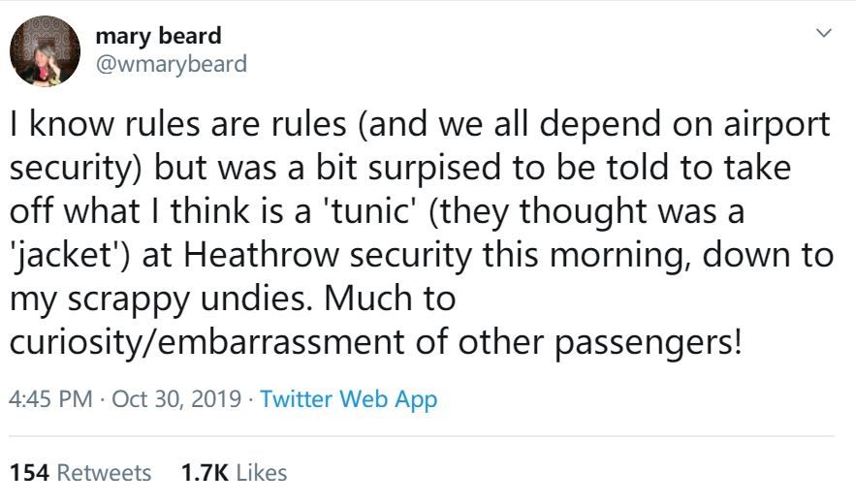This screenshot has height=504, width=856.
Task: Click the @wmarybeard handle
Action: [172, 64]
